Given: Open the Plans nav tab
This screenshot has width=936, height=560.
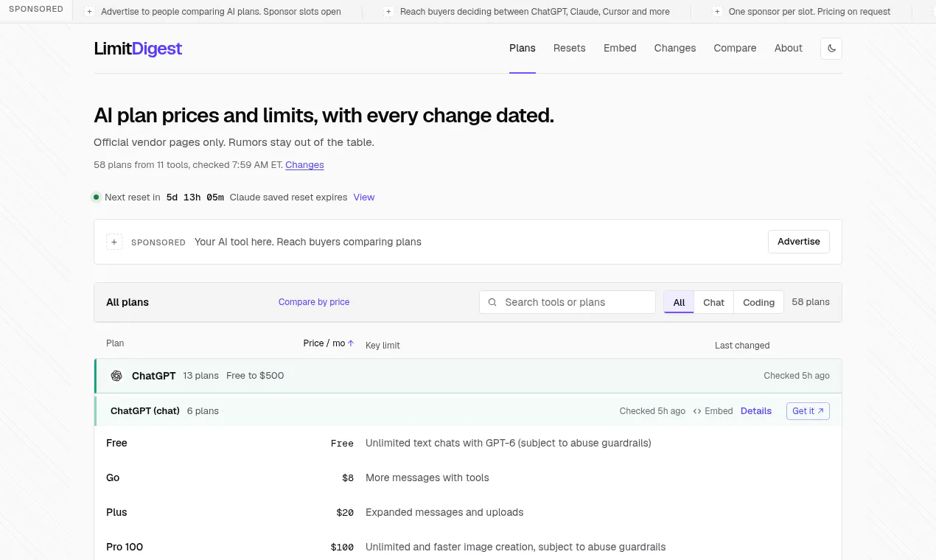Looking at the screenshot, I should pos(523,49).
